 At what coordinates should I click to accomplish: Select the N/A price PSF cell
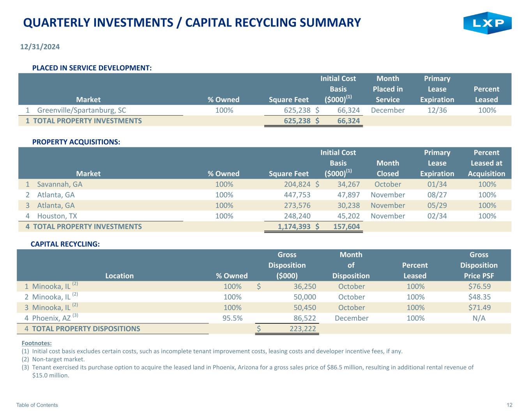tap(479, 318)
